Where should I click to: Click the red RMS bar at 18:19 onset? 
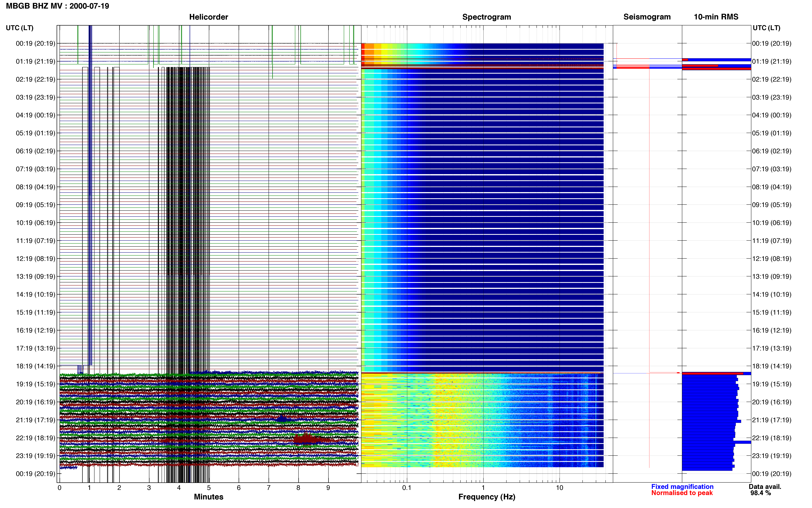[x=712, y=373]
